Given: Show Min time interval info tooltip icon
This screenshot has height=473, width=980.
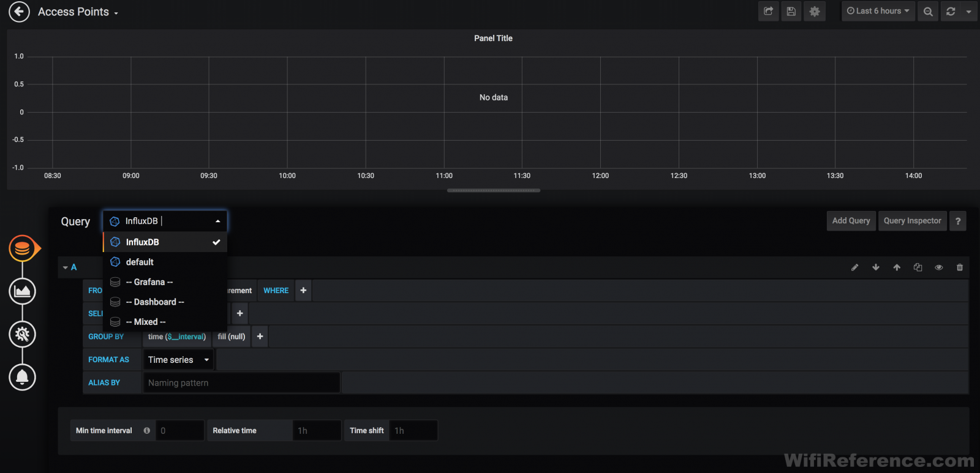Looking at the screenshot, I should (x=146, y=431).
